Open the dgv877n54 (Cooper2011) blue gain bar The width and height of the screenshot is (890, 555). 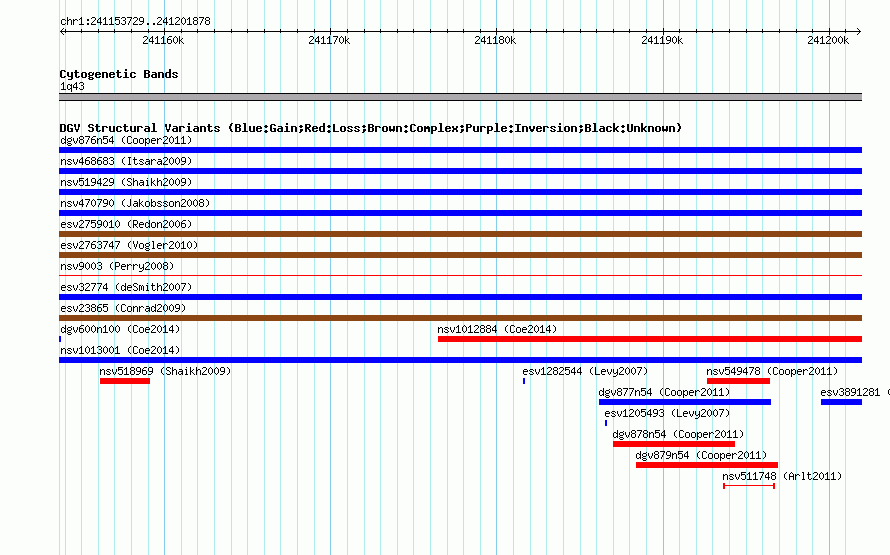(685, 402)
